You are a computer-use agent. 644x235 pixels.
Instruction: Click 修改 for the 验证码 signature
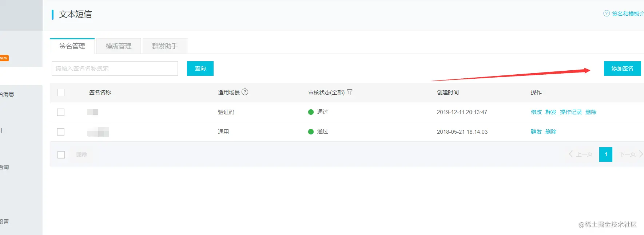pos(536,112)
